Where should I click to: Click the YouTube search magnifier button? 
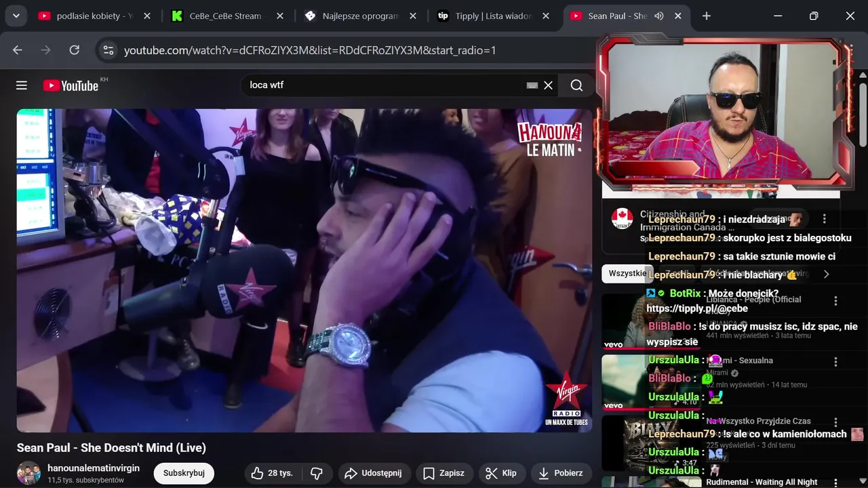[577, 85]
